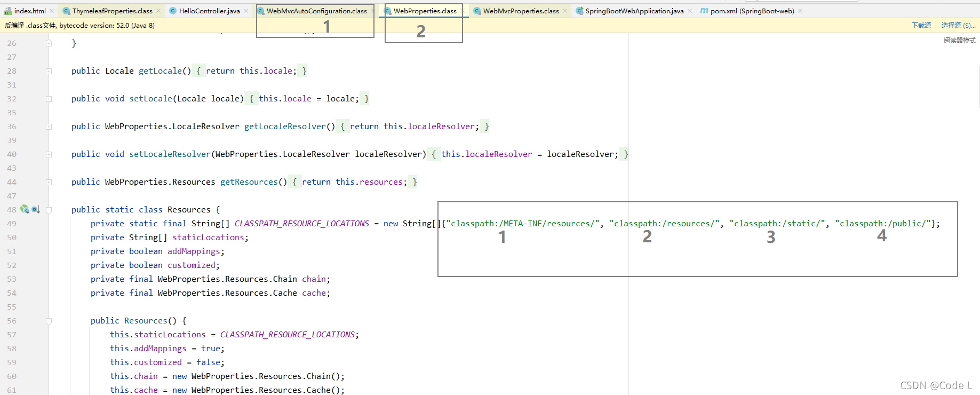The height and width of the screenshot is (395, 980).
Task: Click new WebProperties.Resources.Cache() on line 61
Action: click(x=258, y=390)
